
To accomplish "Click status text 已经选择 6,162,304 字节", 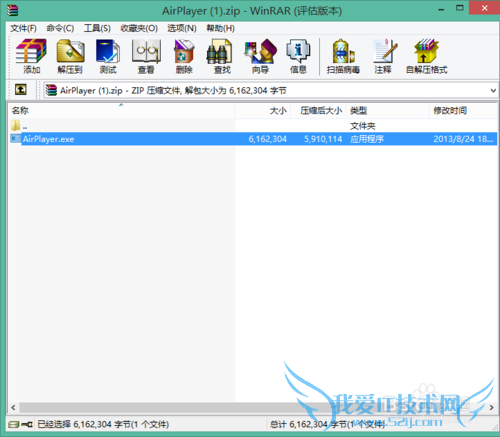I will (x=103, y=424).
